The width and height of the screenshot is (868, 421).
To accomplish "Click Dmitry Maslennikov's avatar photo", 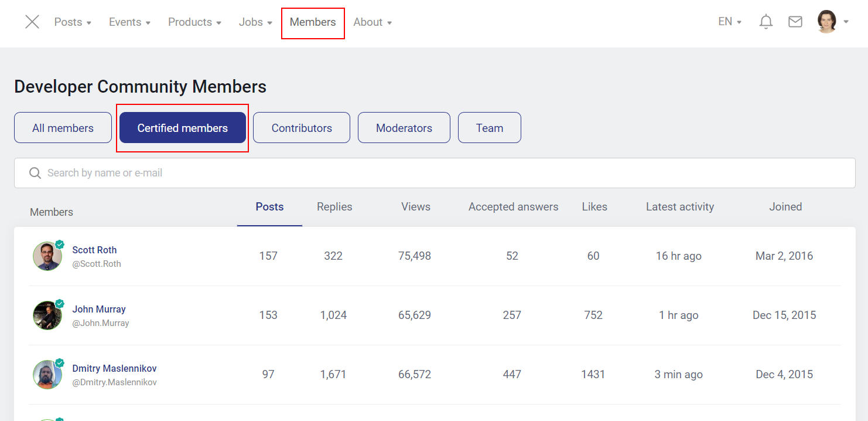I will pyautogui.click(x=47, y=375).
